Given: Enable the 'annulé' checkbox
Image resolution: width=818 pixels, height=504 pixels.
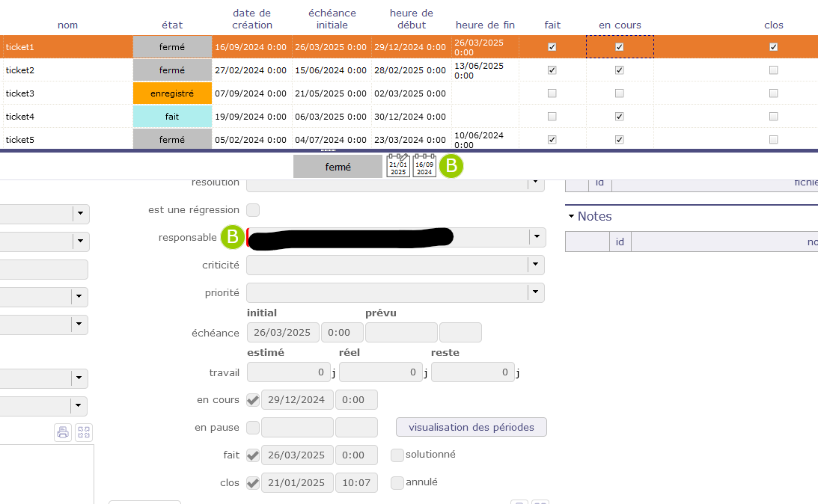Looking at the screenshot, I should click(397, 482).
